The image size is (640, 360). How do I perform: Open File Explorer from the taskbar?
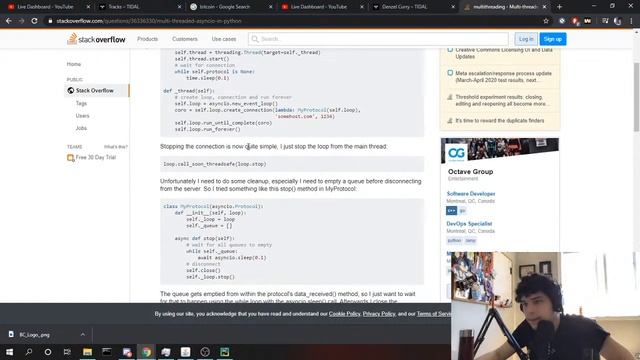click(87, 351)
